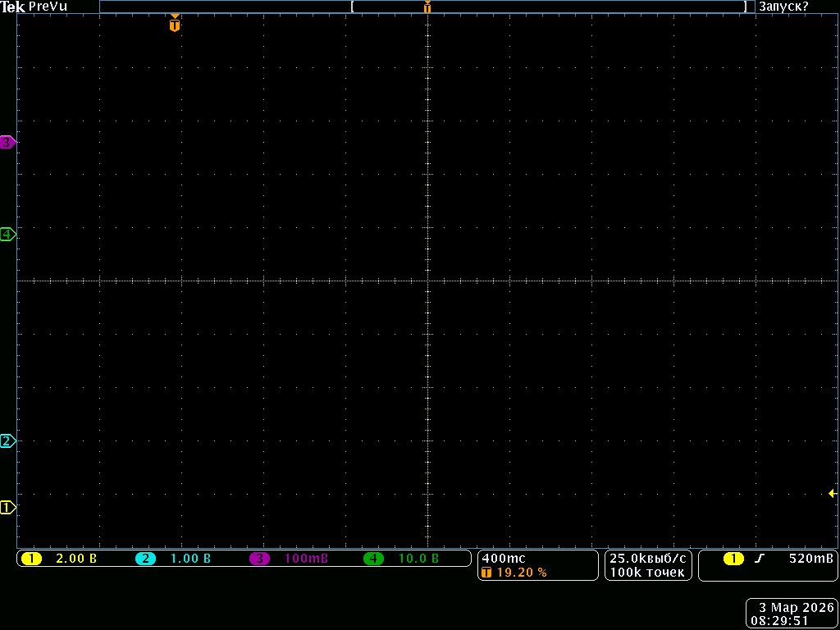Toggle the channel 3 badge beside 100mB
The width and height of the screenshot is (840, 630).
259,559
